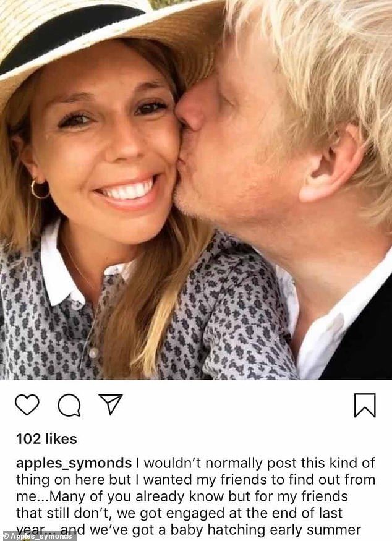Open comments via the speech bubble icon
Viewport: 392px width, 541px height.
tap(69, 406)
